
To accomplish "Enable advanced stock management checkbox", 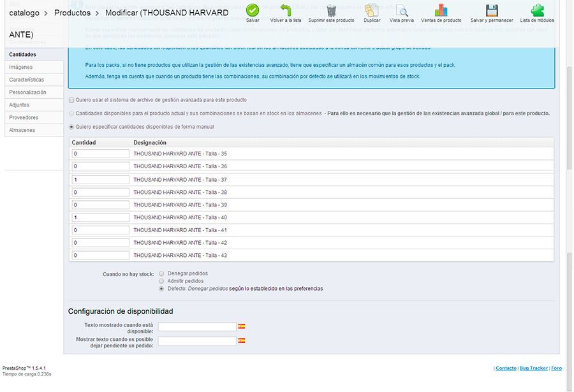I will coord(71,100).
